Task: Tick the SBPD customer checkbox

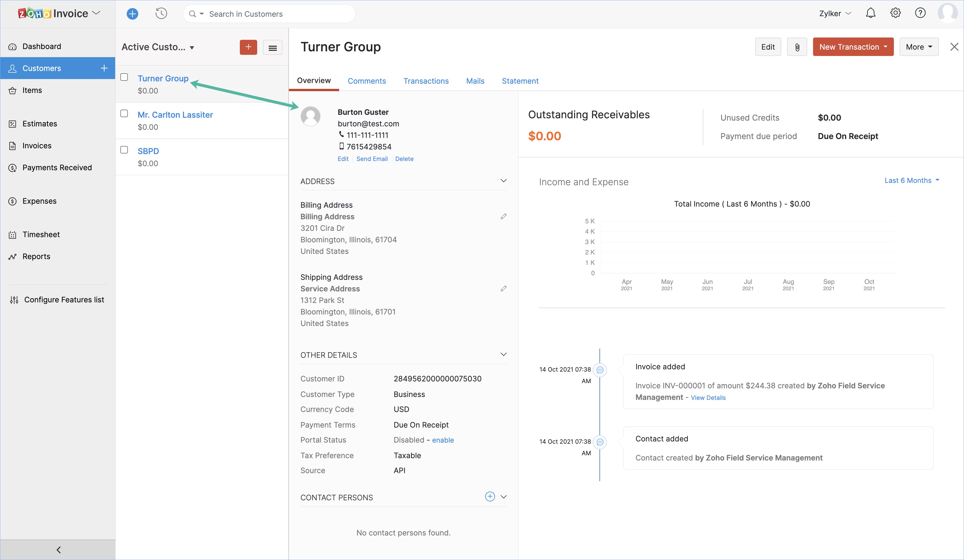Action: point(124,150)
